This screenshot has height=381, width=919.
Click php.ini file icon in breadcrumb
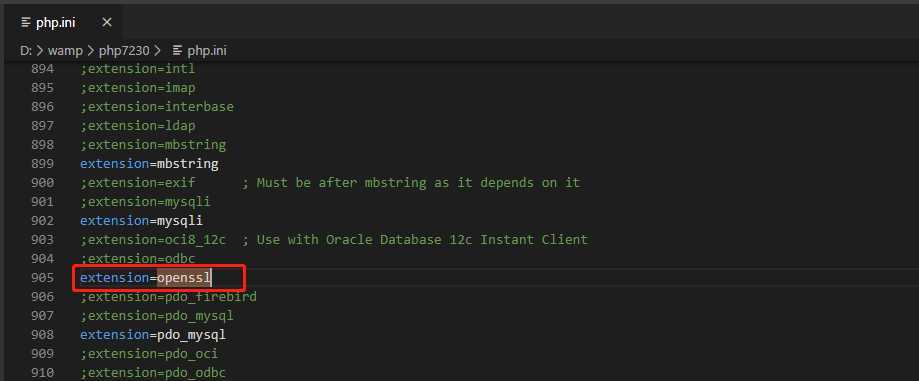[178, 50]
